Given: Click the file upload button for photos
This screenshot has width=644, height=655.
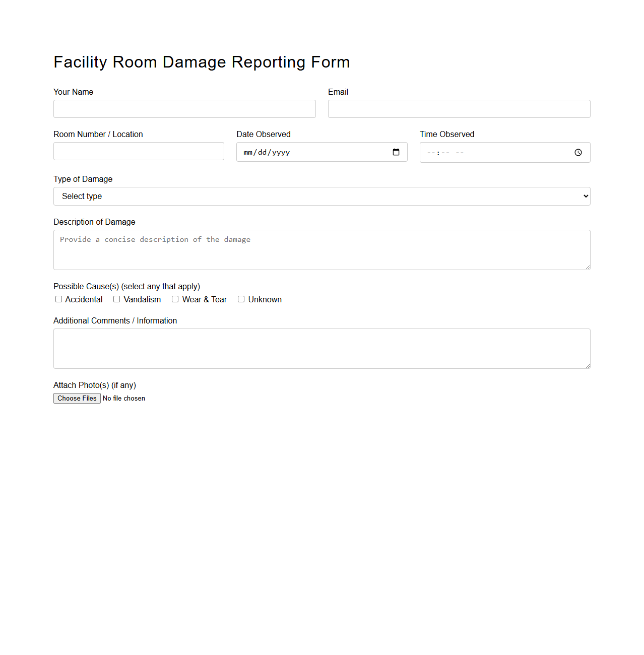Looking at the screenshot, I should (x=77, y=398).
